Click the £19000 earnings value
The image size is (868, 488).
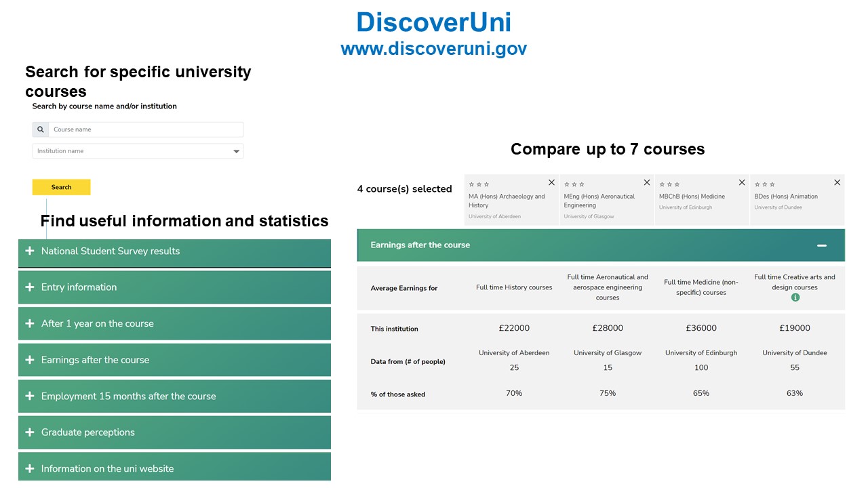[x=795, y=328]
